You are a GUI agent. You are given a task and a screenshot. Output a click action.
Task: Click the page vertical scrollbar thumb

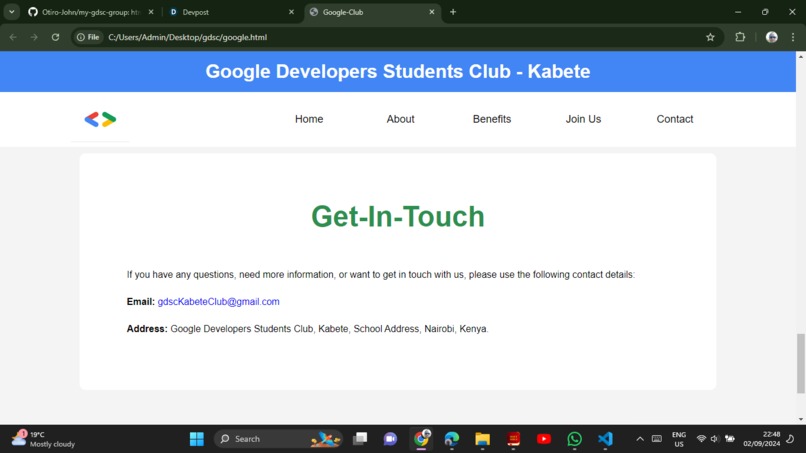[x=801, y=363]
